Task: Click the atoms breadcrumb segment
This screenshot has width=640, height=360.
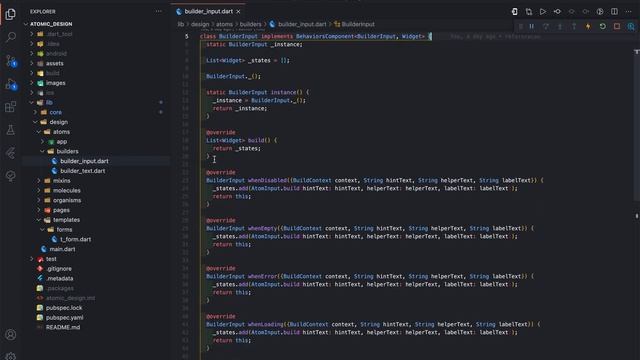Action: pyautogui.click(x=224, y=24)
